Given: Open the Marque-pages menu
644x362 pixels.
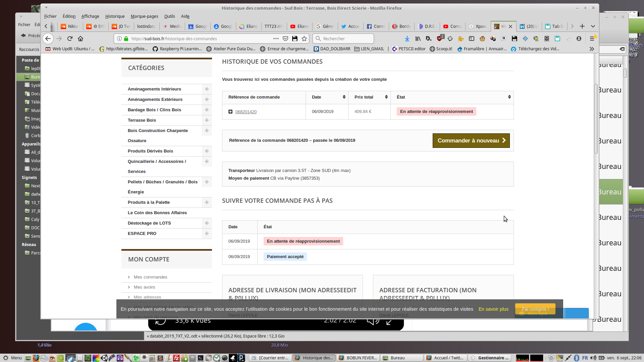Looking at the screenshot, I should tap(144, 16).
